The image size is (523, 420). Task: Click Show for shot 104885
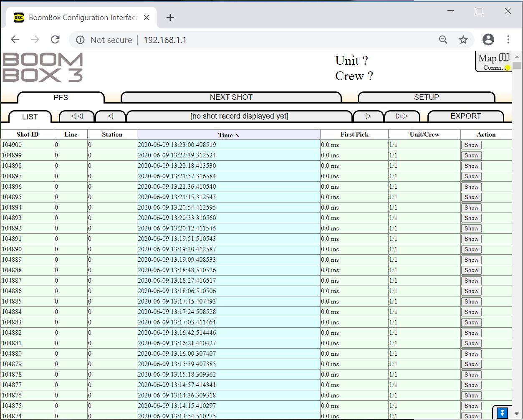[471, 301]
